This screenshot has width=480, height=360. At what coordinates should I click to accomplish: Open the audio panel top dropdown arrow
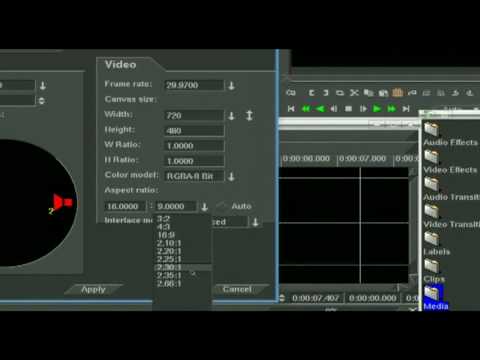coord(43,86)
